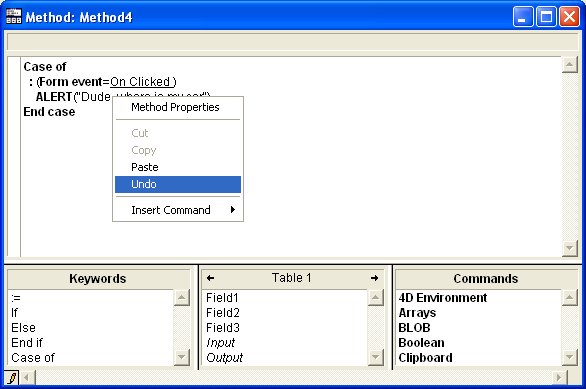
Task: Click the Table 1 fields list scroll up arrow
Action: (x=376, y=298)
